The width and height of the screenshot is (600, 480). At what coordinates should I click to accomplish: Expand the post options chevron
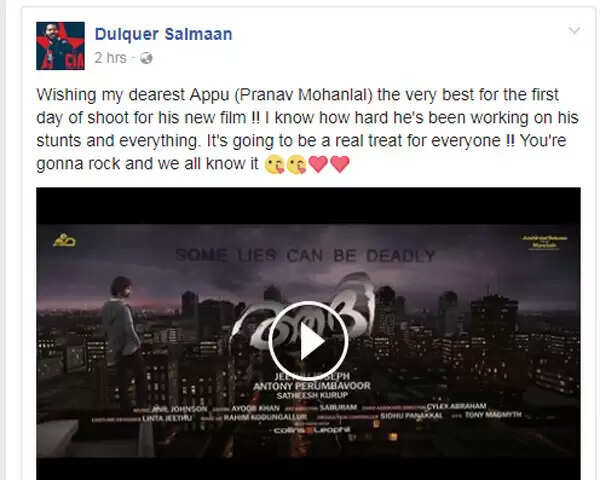click(x=574, y=31)
